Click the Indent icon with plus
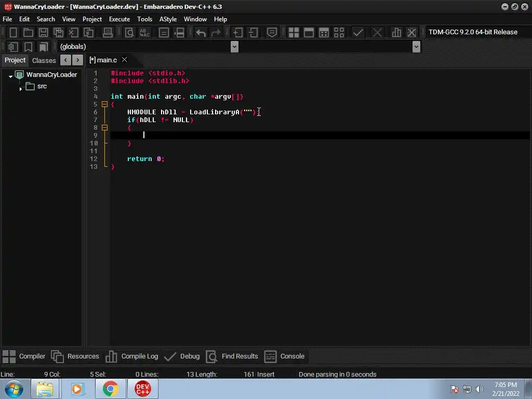The height and width of the screenshot is (399, 532). tap(237, 33)
